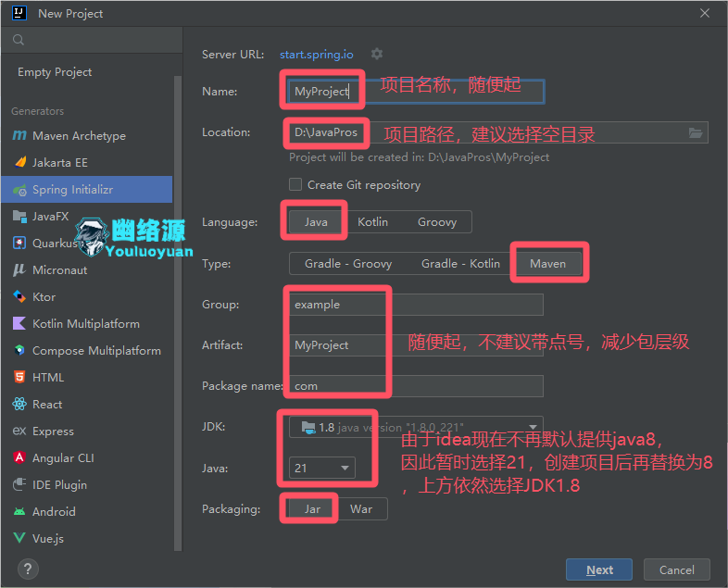Click the IntelliJ IDEA window logo
Screen dimensions: 728x588
pos(19,13)
